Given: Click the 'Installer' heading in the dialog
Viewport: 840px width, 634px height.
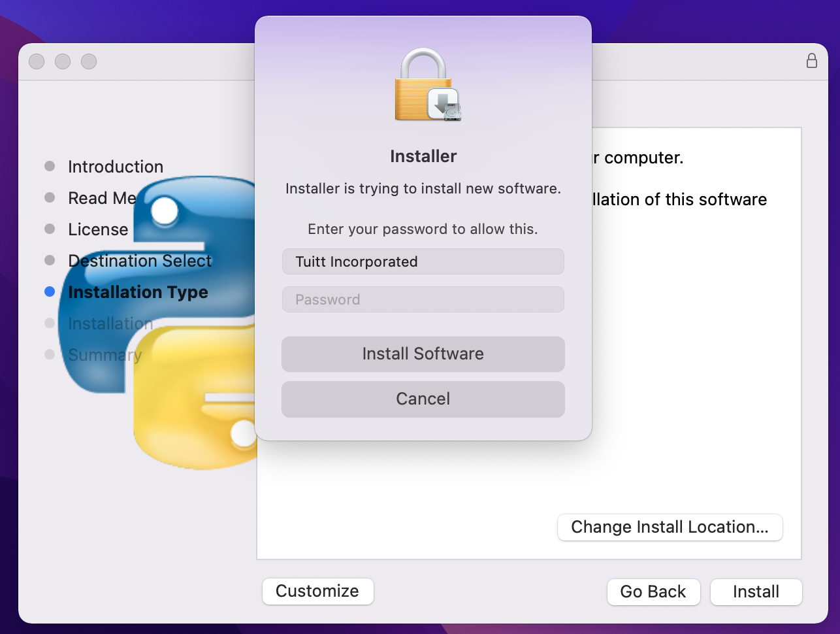Looking at the screenshot, I should tap(423, 156).
